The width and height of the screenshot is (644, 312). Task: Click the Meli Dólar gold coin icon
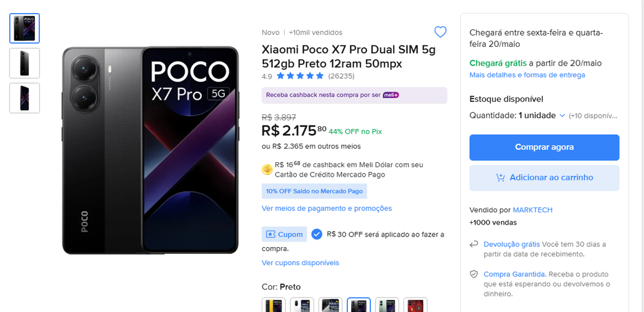[x=267, y=169]
